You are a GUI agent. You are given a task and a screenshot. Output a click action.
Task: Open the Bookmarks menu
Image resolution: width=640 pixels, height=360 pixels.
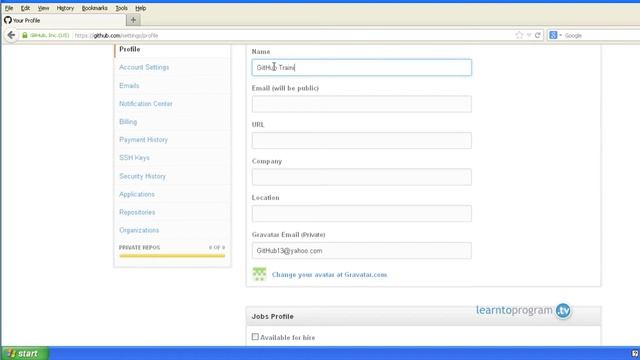95,8
